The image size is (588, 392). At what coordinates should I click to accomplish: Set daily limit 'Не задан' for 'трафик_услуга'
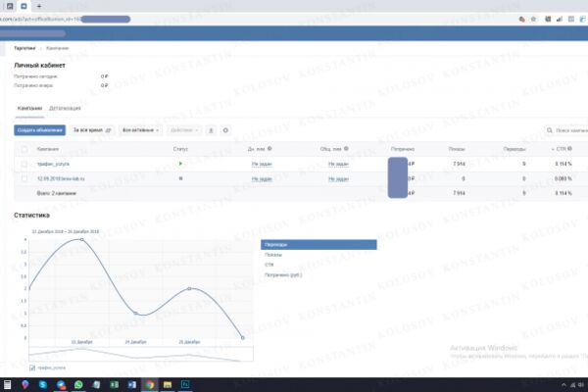click(262, 164)
